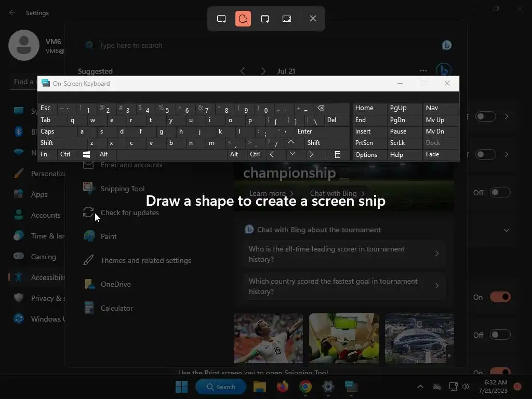The width and height of the screenshot is (532, 399).
Task: Open Firefox from taskbar
Action: pyautogui.click(x=282, y=387)
